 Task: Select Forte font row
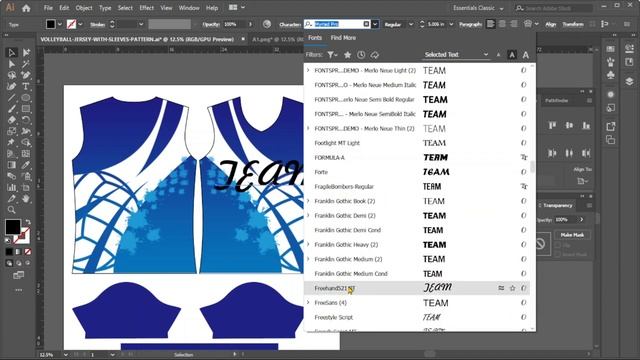417,172
